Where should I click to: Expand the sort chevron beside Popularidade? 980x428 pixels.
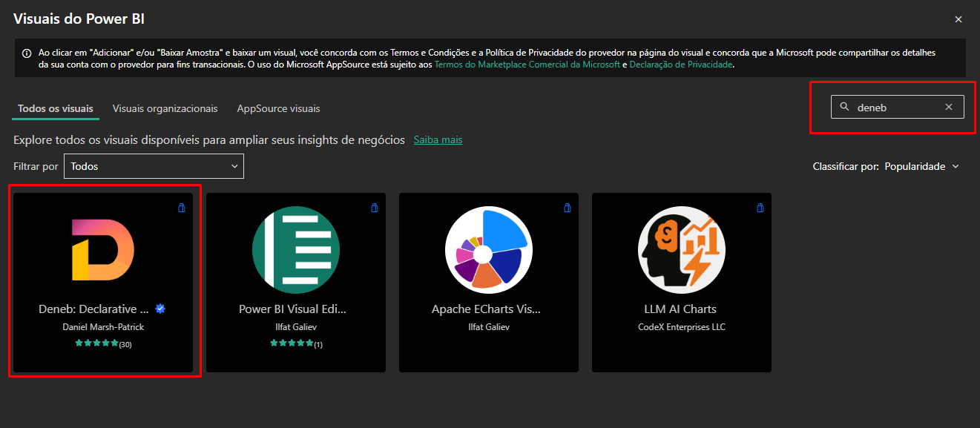(x=957, y=166)
